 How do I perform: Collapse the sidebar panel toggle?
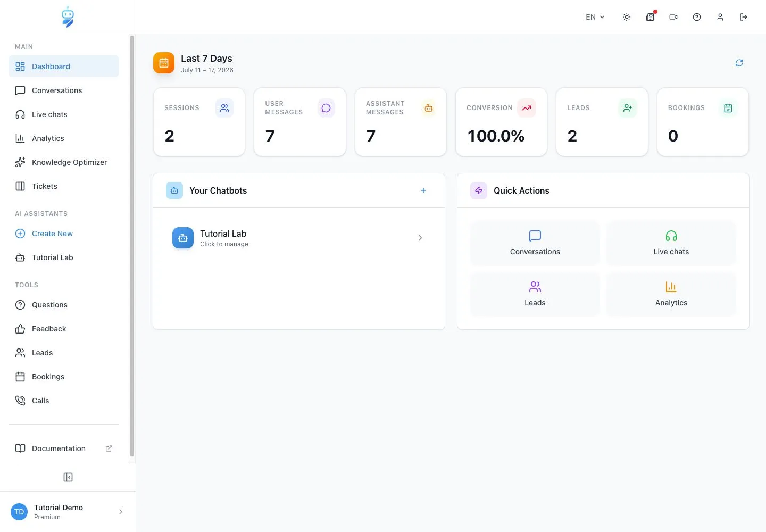(x=68, y=477)
